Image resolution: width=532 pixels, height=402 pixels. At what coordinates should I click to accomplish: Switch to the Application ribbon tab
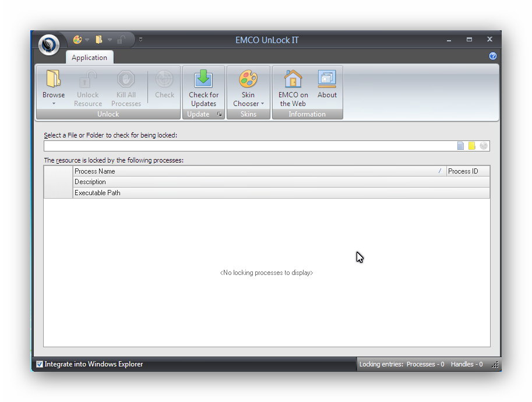(x=89, y=57)
